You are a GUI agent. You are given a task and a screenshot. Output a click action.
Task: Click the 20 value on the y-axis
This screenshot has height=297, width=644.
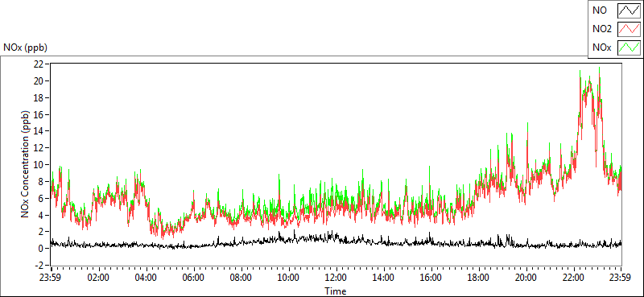point(39,81)
